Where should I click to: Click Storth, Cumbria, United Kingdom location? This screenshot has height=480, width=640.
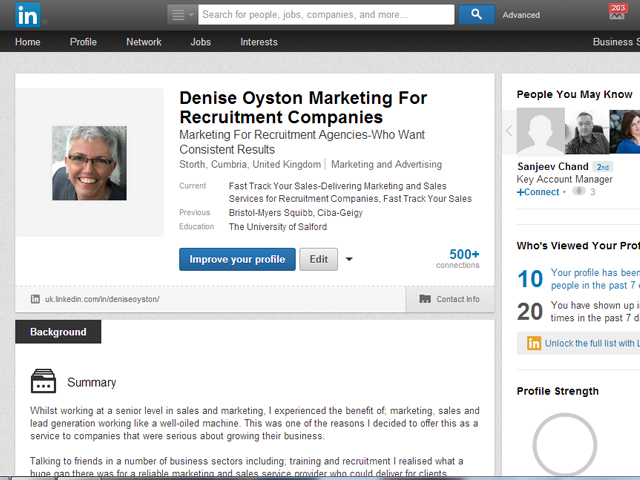point(250,164)
